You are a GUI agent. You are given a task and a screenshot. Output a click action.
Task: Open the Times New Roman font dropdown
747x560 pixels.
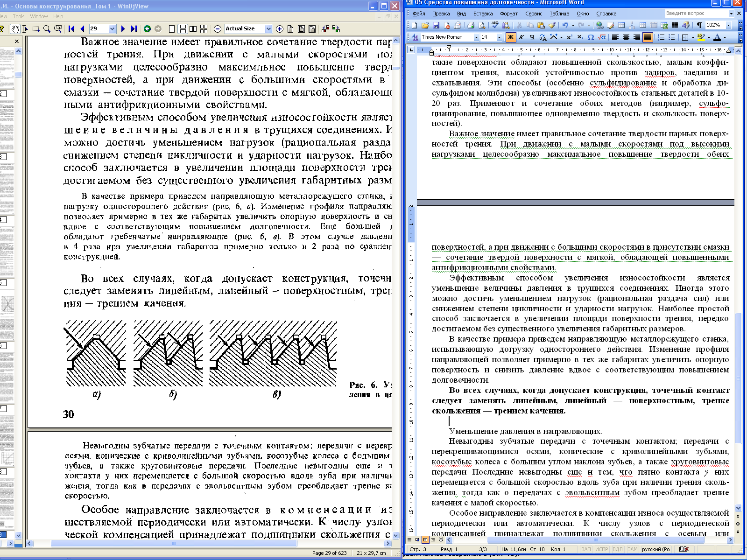point(476,37)
